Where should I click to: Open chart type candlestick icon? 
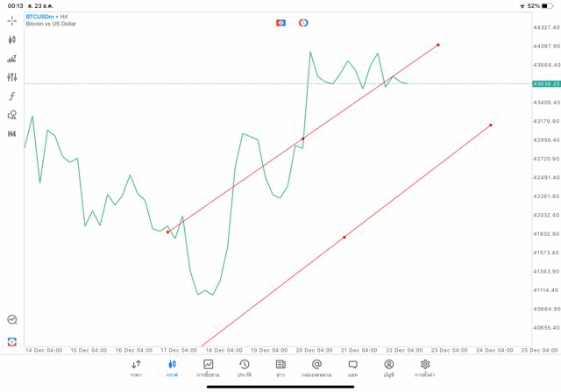[x=12, y=39]
